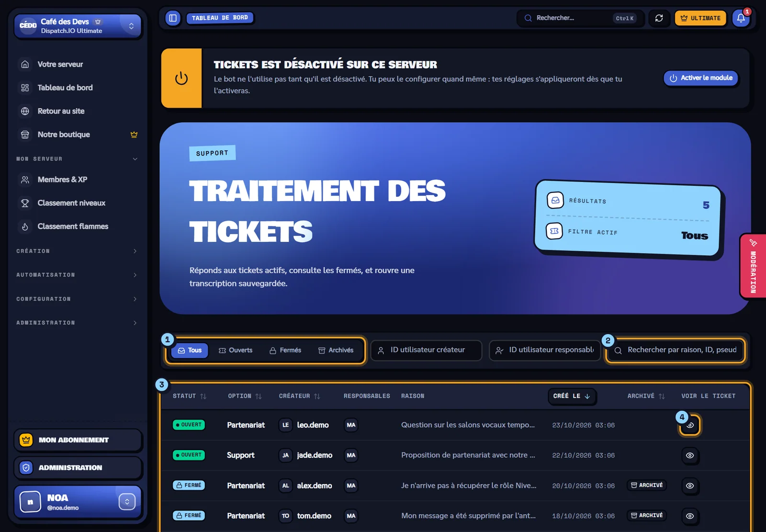Viewport: 766px width, 532px height.
Task: Click Mon abonnement button
Action: coord(78,440)
